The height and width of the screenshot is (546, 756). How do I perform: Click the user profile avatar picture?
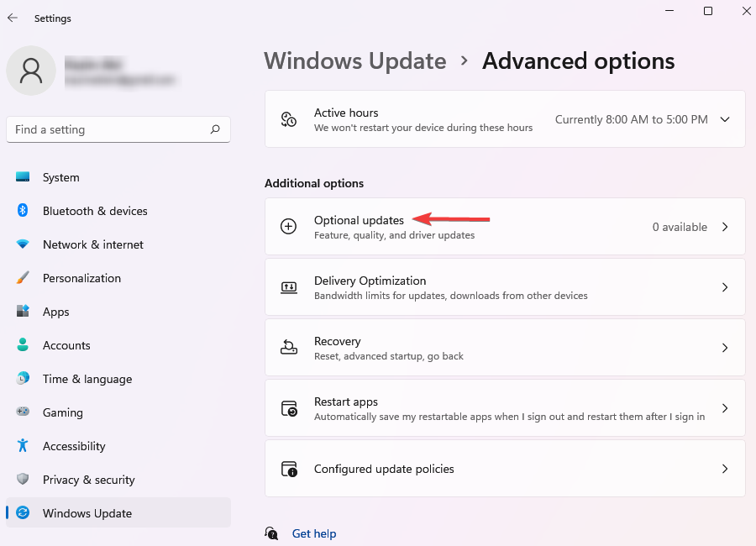click(x=31, y=71)
